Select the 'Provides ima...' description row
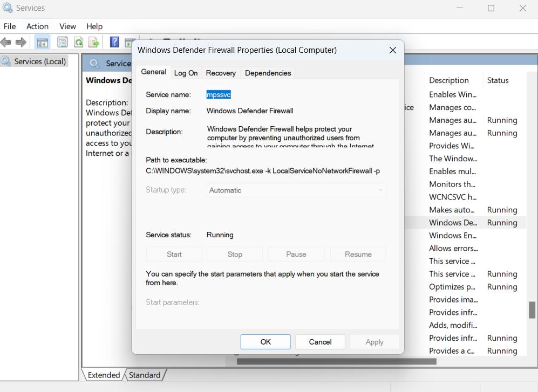Screen dimensions: 538x392 pyautogui.click(x=453, y=299)
